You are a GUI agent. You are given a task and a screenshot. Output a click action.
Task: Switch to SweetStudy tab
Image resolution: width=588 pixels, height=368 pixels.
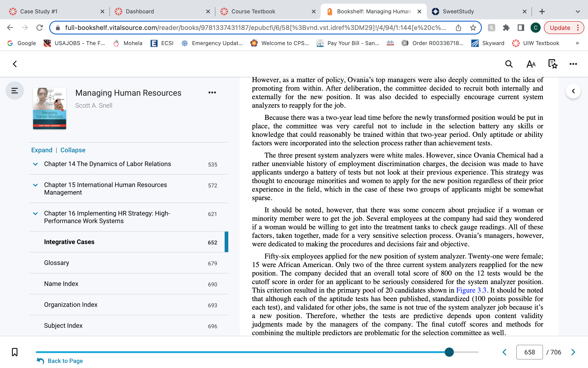click(x=479, y=11)
